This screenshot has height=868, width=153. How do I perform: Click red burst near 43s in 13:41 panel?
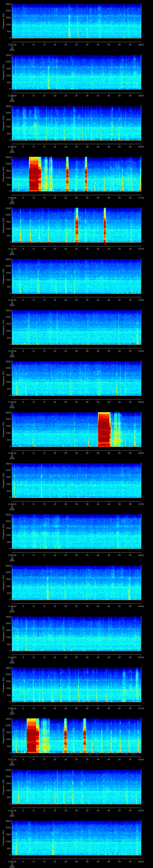pyautogui.click(x=105, y=225)
